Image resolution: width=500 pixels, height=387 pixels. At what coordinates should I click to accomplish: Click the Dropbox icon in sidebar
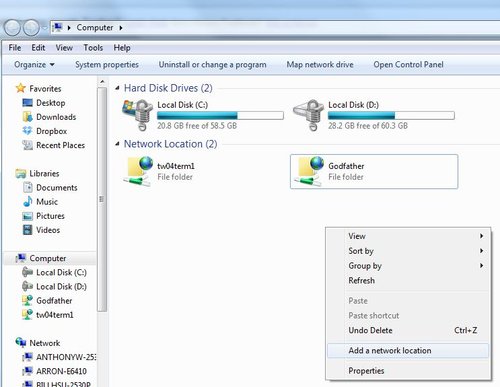tap(27, 131)
